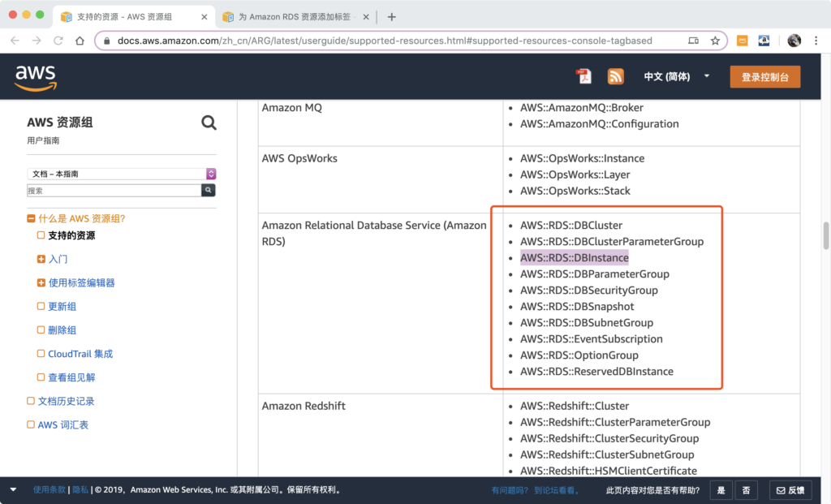Submit search with small dark magnifier button

(x=209, y=190)
